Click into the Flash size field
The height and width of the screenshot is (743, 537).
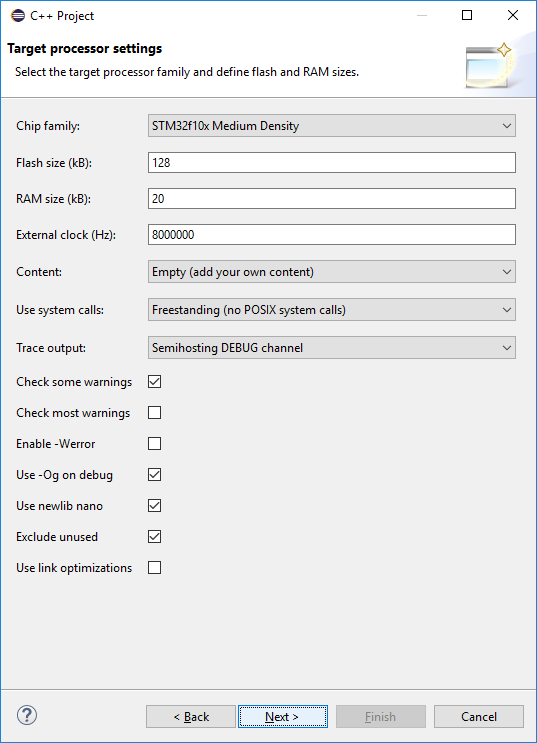[x=332, y=163]
